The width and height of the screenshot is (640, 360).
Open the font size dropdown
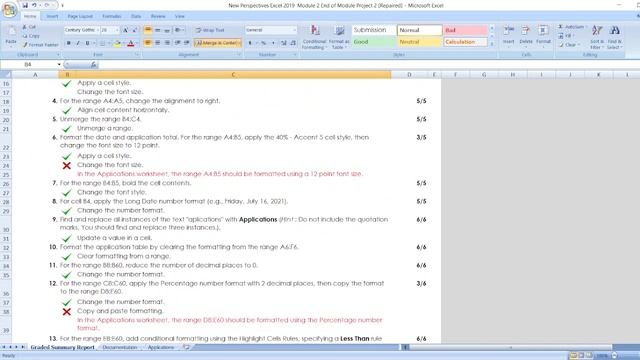tap(117, 30)
